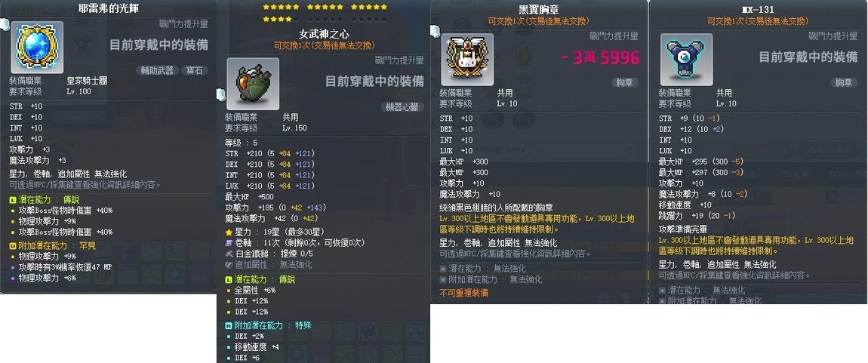Click the MX-131 robot badge icon
The width and height of the screenshot is (868, 363).
point(686,59)
